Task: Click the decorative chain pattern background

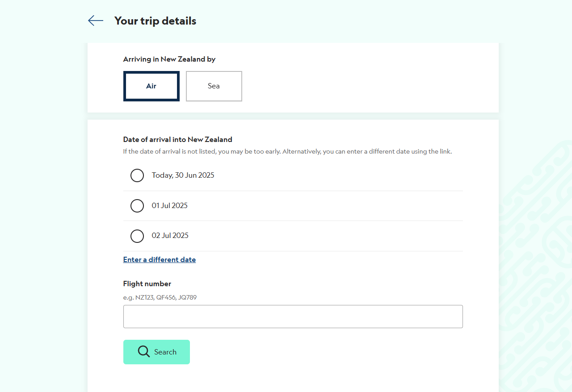Action: click(x=536, y=268)
